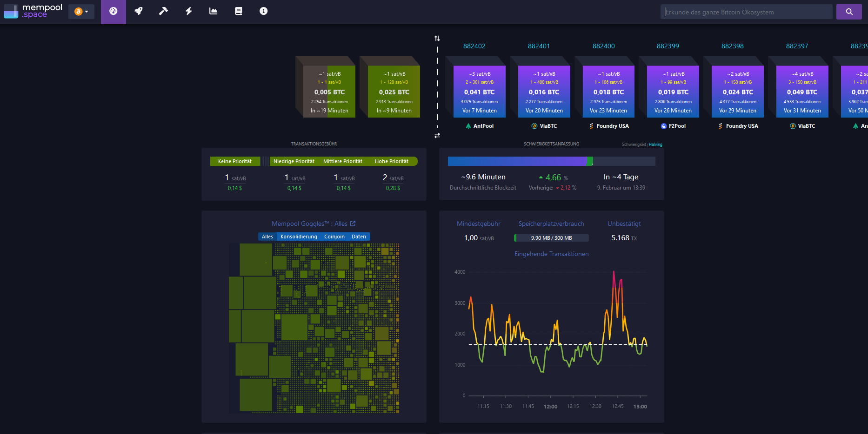Open documentation via the book icon
Viewport: 868px width, 434px height.
click(238, 11)
